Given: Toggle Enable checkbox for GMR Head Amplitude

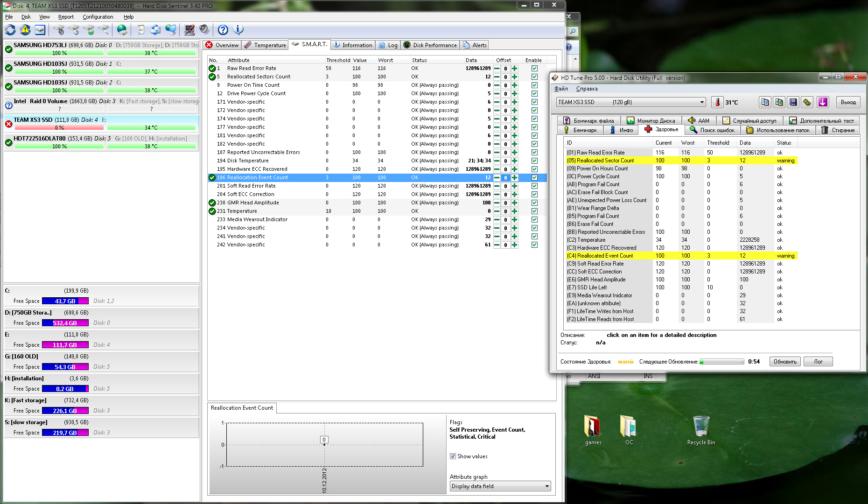Looking at the screenshot, I should tap(534, 203).
